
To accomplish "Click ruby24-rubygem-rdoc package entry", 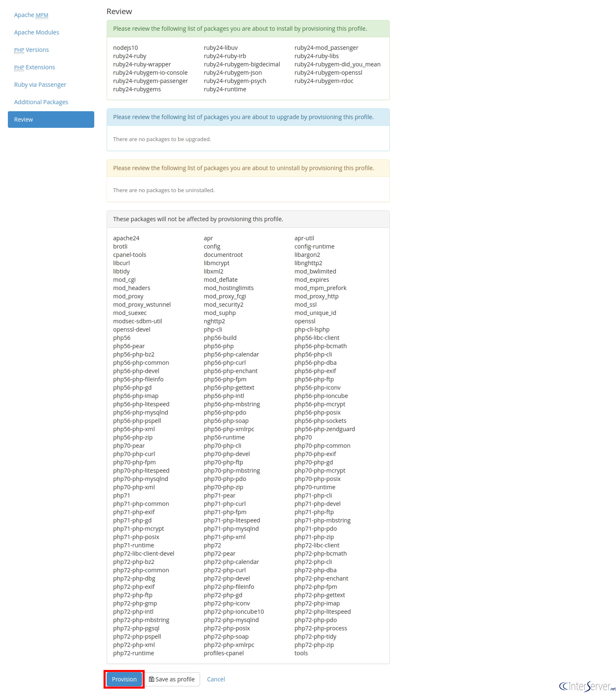I will 324,81.
